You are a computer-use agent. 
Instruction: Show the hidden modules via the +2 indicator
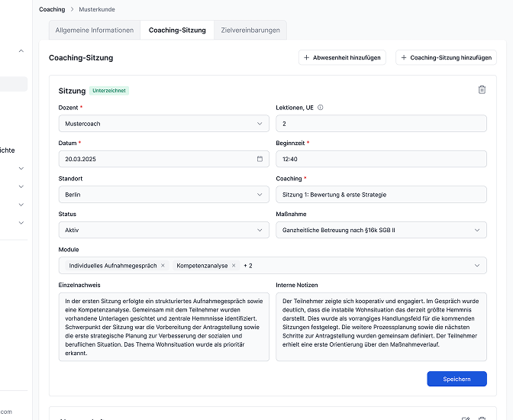pyautogui.click(x=247, y=266)
